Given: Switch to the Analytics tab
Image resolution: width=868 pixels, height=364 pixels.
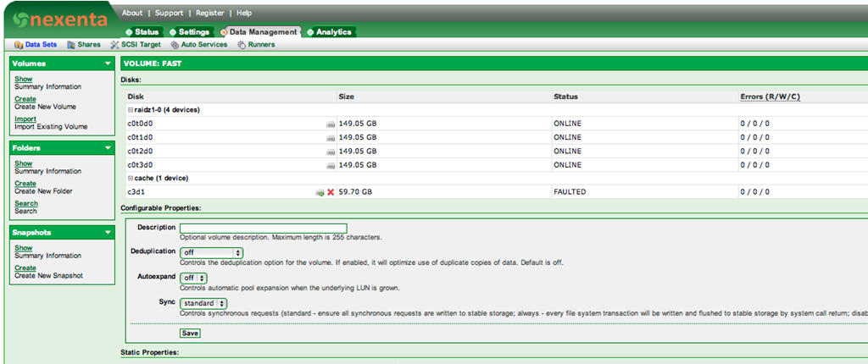Looking at the screenshot, I should click(x=330, y=32).
